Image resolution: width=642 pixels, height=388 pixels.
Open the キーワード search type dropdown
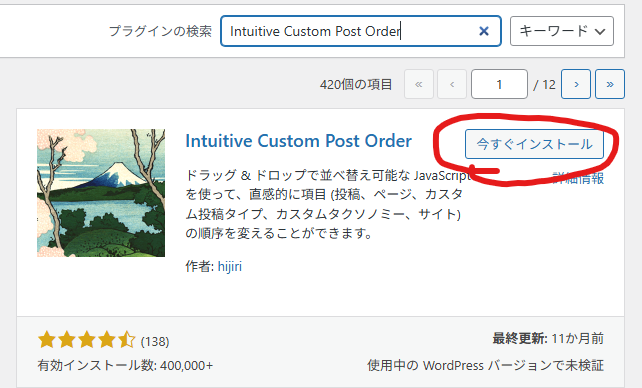pyautogui.click(x=562, y=31)
